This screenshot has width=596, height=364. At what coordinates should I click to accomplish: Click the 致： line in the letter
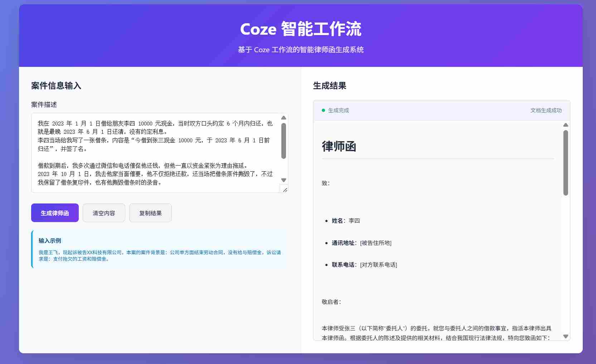(326, 183)
